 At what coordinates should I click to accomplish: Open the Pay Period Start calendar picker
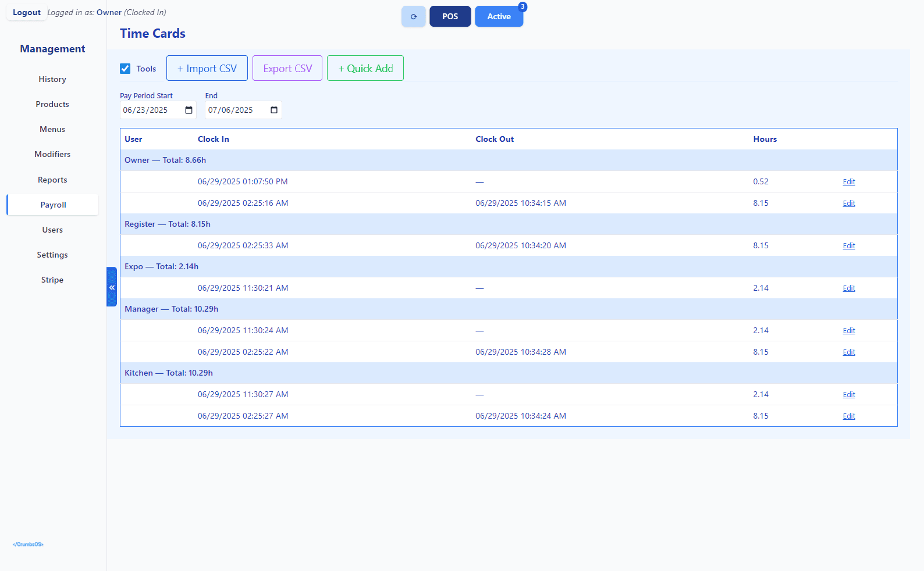(189, 110)
